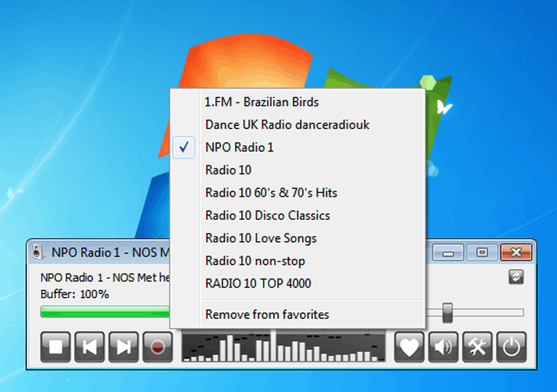Click the power button icon

511,347
